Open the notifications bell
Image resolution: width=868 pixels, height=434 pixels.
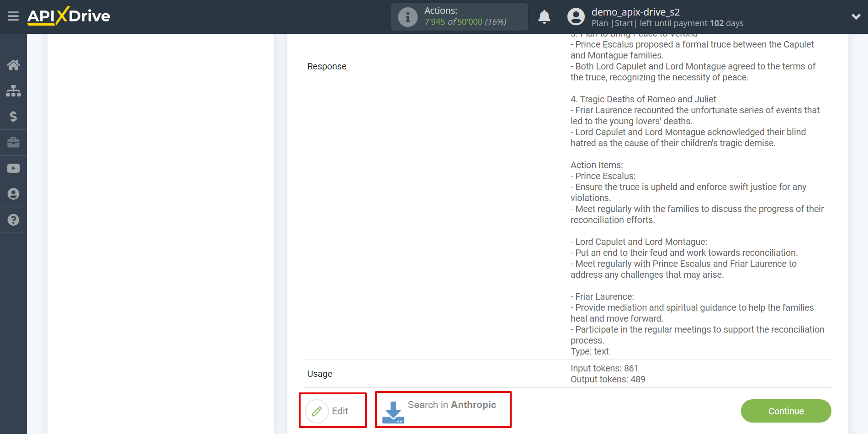(544, 17)
